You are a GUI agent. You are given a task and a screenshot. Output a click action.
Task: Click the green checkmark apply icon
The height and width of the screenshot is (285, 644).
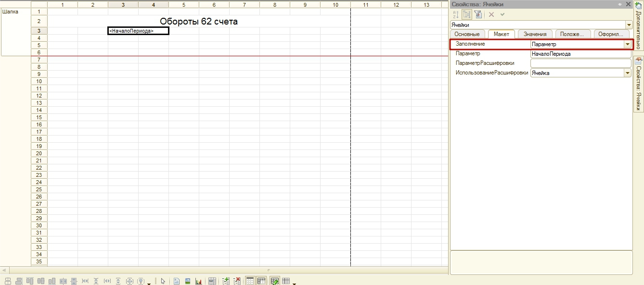pyautogui.click(x=502, y=14)
